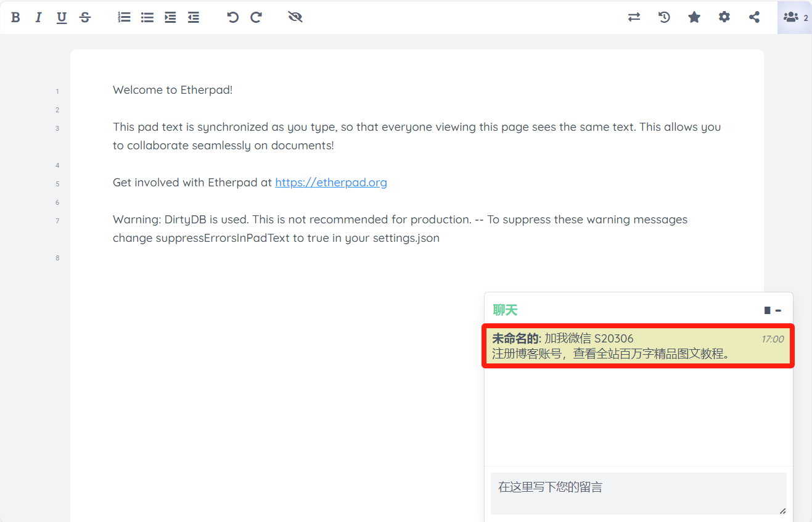The image size is (812, 522).
Task: Open the timeslider history view
Action: (664, 17)
